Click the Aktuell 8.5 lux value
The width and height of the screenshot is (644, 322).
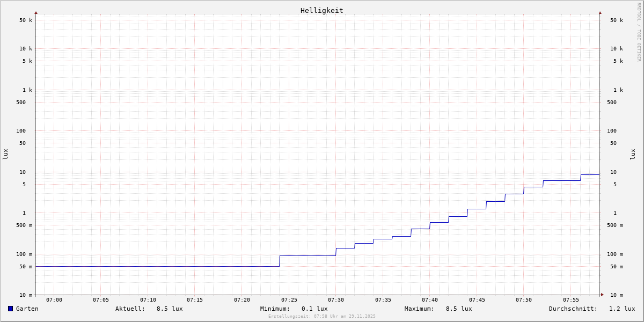(x=170, y=309)
